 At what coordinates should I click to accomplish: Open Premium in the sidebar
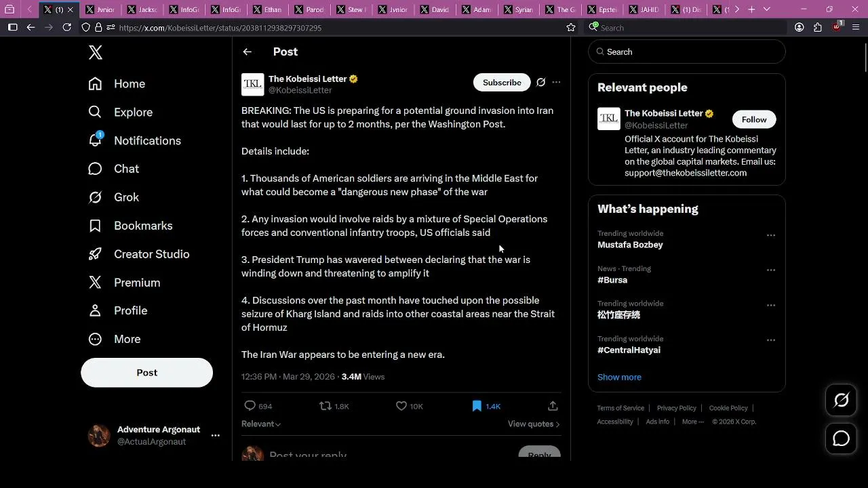[x=124, y=283]
